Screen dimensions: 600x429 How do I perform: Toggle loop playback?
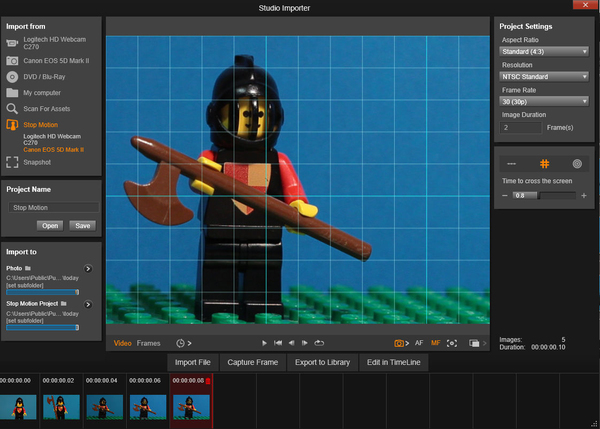pyautogui.click(x=319, y=343)
